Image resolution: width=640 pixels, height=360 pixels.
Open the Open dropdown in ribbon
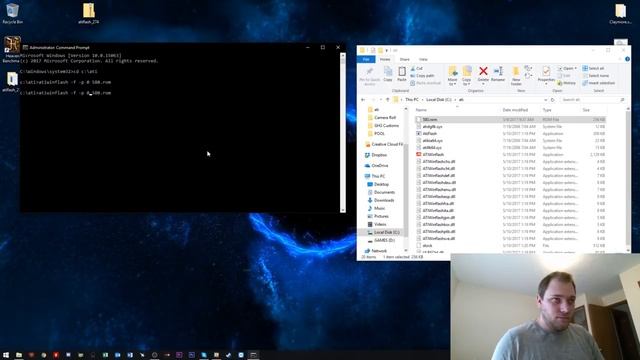pyautogui.click(x=567, y=68)
